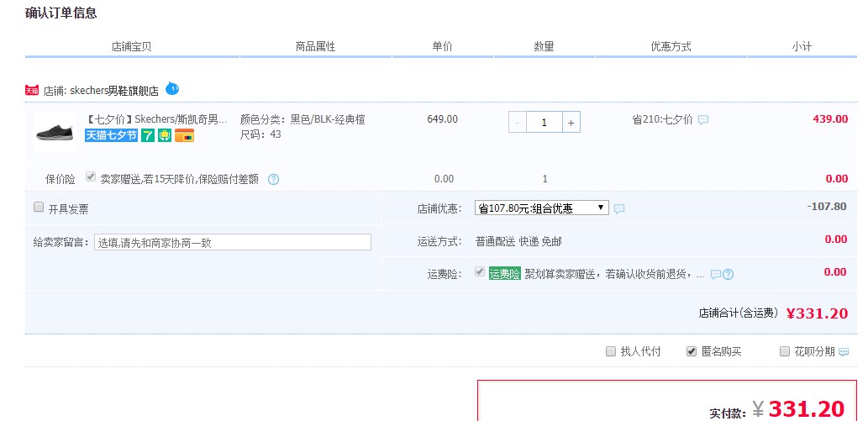Viewport: 868px width, 421px height.
Task: Click the 给卖家留言 message input field
Action: tap(233, 242)
